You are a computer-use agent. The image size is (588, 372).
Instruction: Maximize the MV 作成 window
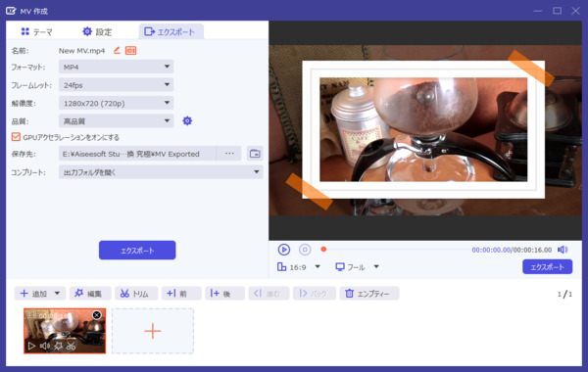557,11
